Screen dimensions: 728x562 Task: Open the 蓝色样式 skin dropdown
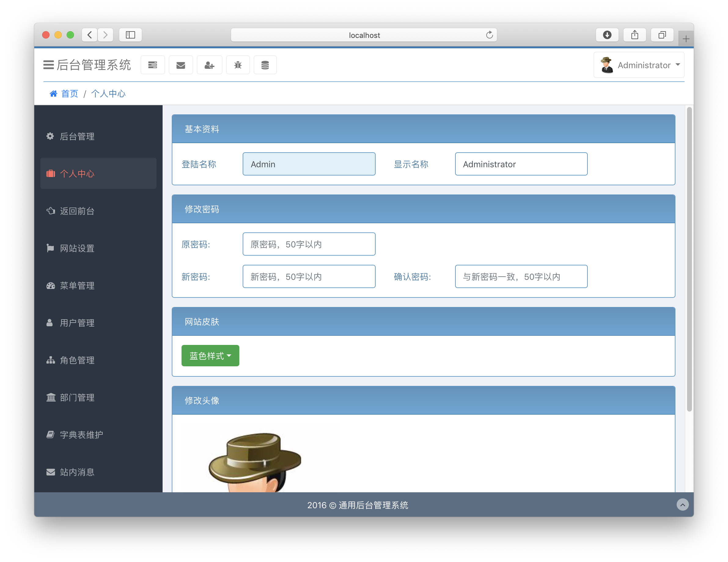tap(210, 356)
